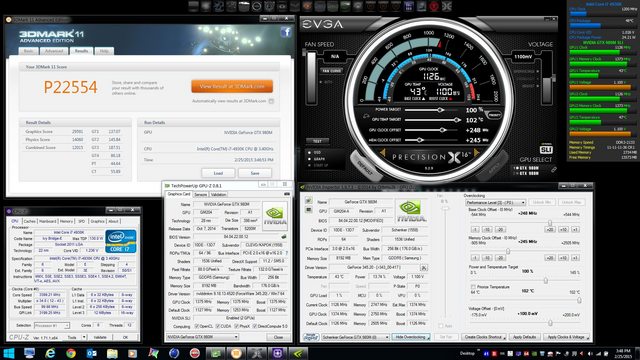Click the SLI badge in Precision X

(x=546, y=149)
